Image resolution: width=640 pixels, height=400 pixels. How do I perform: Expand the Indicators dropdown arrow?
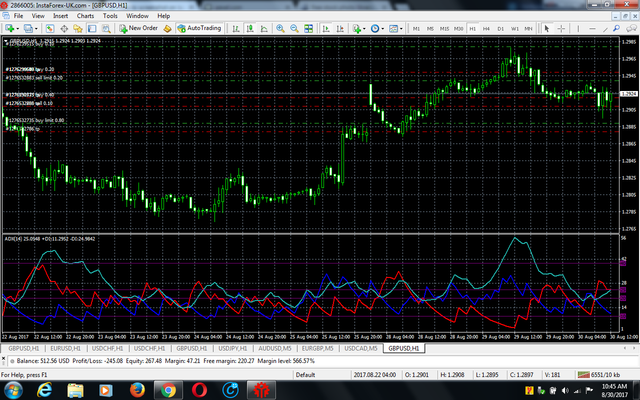[x=364, y=29]
